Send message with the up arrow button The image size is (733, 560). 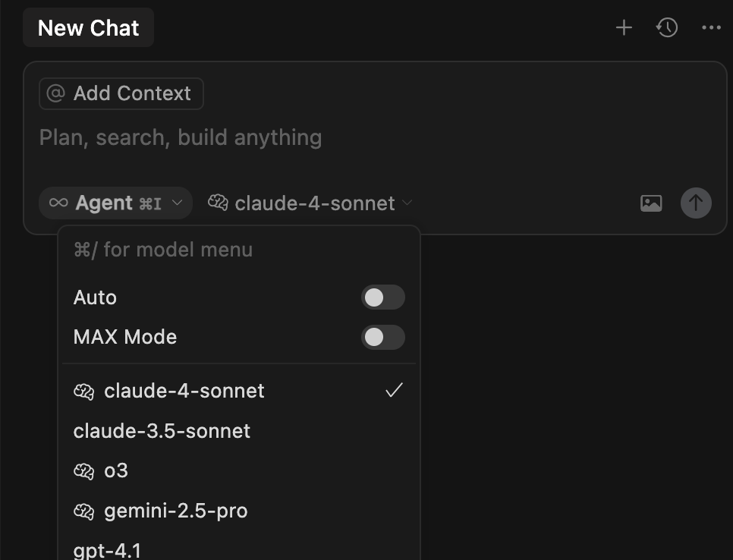pos(696,203)
